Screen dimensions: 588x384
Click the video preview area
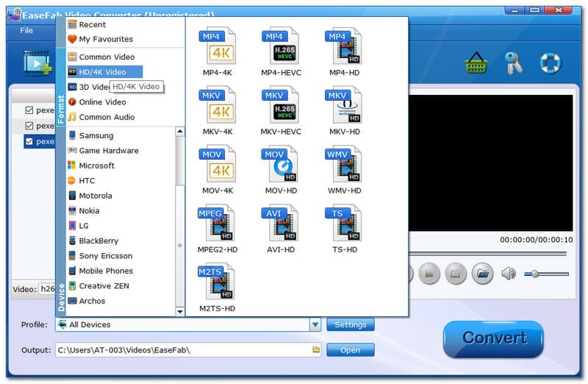[x=490, y=163]
